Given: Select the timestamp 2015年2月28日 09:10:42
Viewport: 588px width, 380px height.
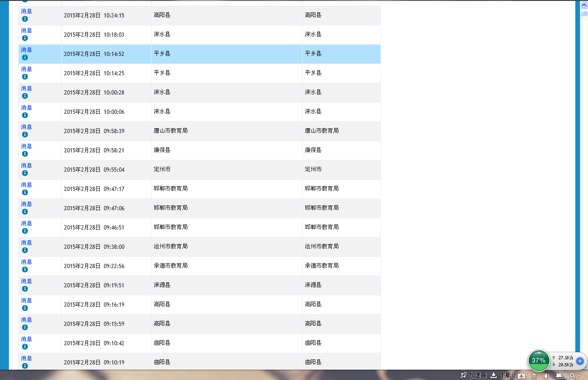Looking at the screenshot, I should [x=94, y=343].
